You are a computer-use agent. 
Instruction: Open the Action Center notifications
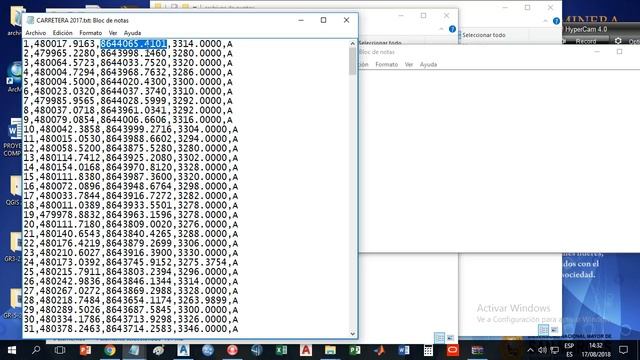point(623,350)
